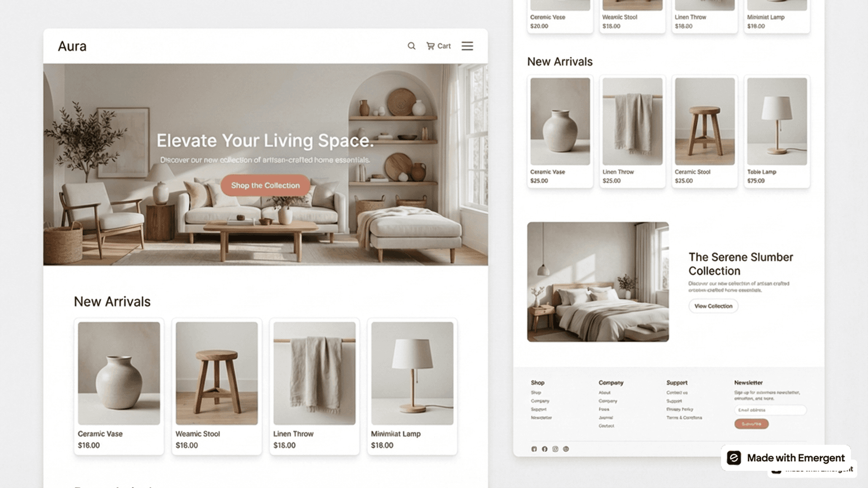Focus the Email address input field
This screenshot has height=488, width=868.
point(770,410)
